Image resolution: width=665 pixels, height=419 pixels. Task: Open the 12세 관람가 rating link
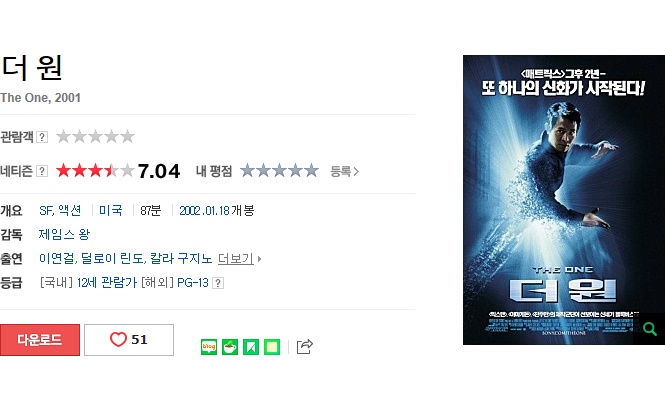(x=106, y=283)
